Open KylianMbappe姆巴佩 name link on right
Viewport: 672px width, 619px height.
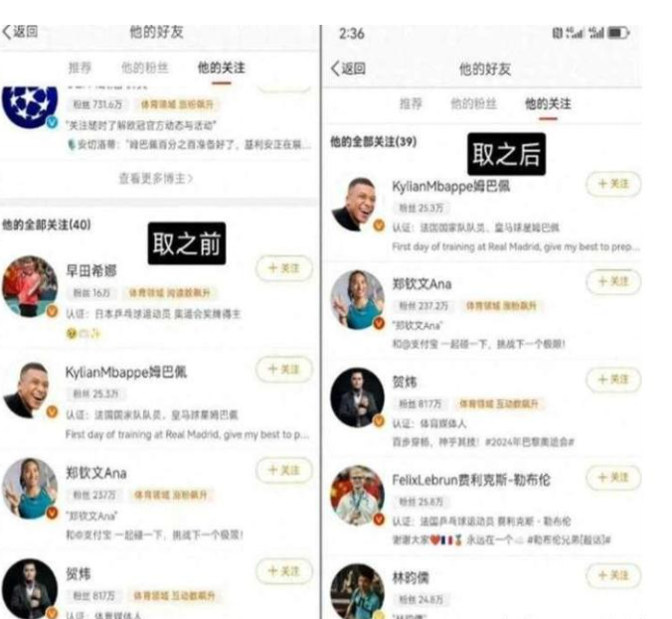tap(451, 187)
